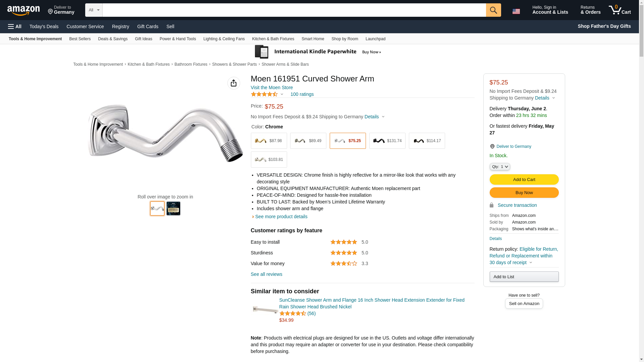Image resolution: width=644 pixels, height=362 pixels.
Task: Click the search magnifier button
Action: click(493, 10)
